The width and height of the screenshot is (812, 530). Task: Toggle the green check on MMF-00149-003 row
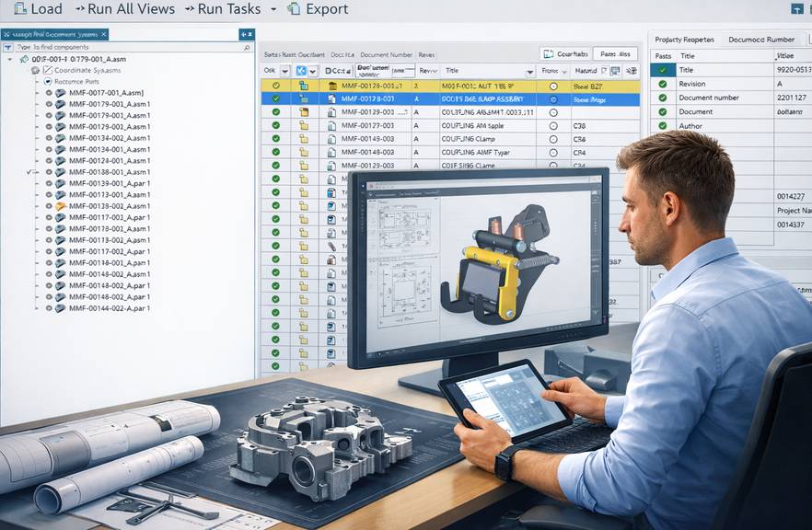pos(275,139)
